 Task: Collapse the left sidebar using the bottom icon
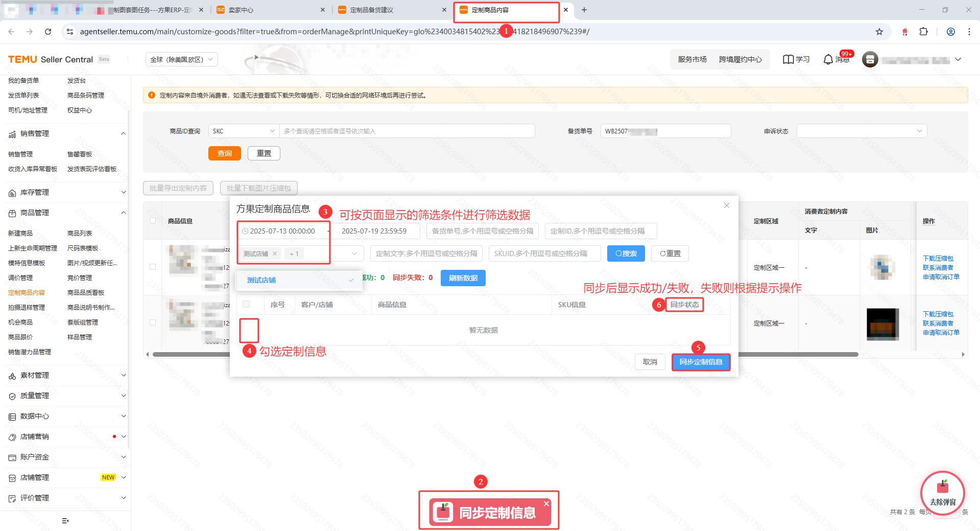[x=65, y=521]
